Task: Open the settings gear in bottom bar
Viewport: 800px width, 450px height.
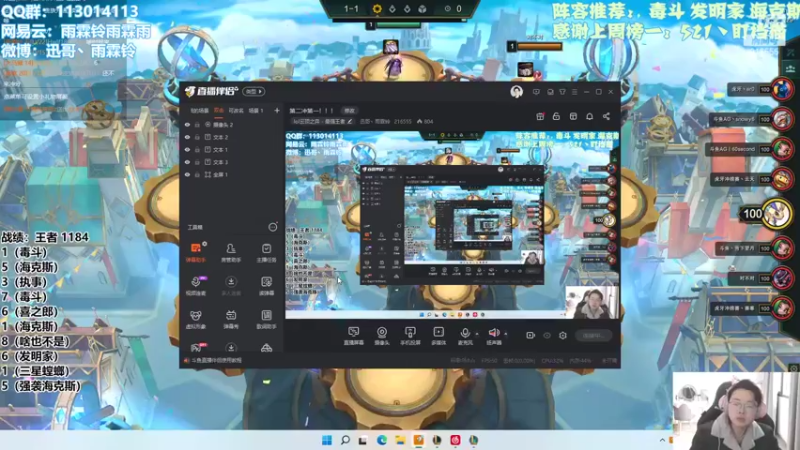Action: (x=563, y=335)
